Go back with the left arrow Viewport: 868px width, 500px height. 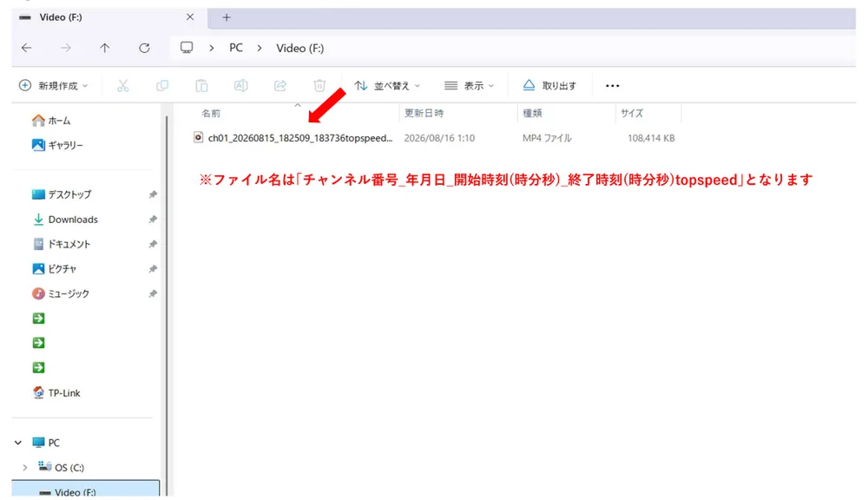(27, 48)
